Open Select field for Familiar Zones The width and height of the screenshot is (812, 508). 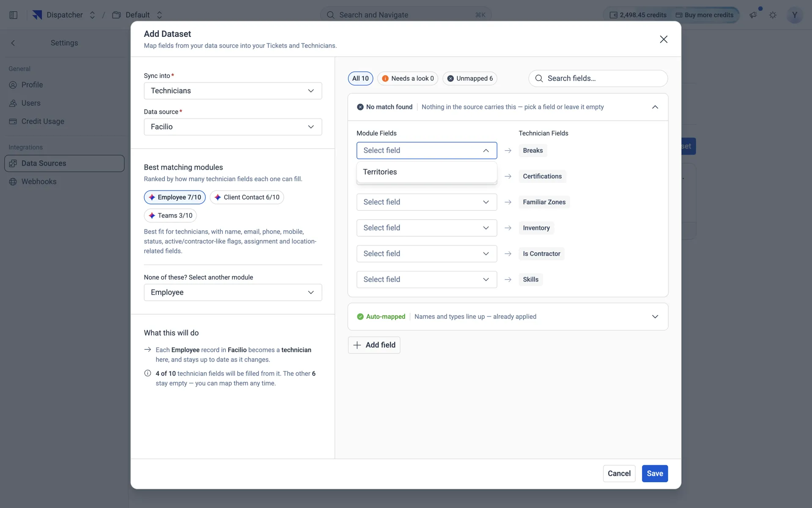427,202
